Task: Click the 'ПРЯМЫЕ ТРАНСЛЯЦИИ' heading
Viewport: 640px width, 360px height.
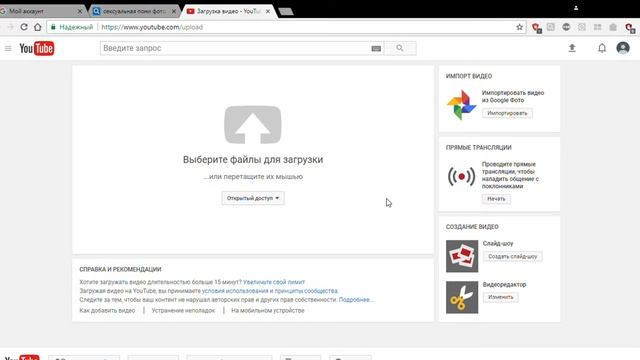Action: click(x=479, y=148)
